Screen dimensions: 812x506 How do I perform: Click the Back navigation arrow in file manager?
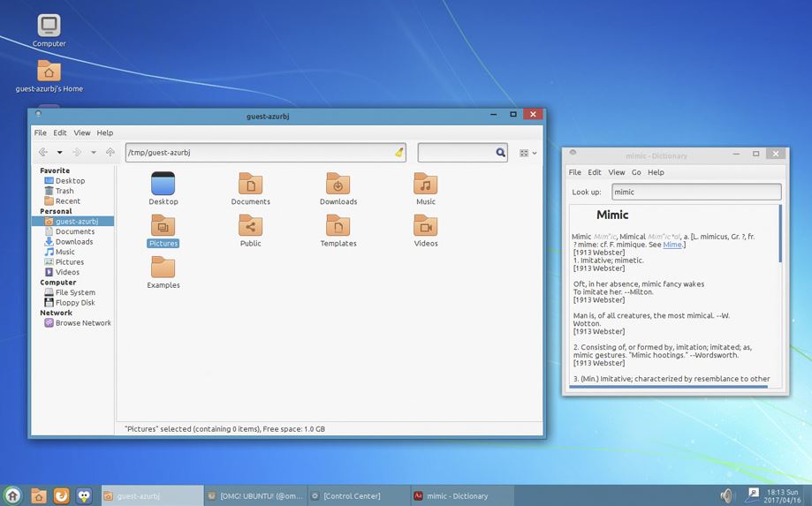point(42,153)
